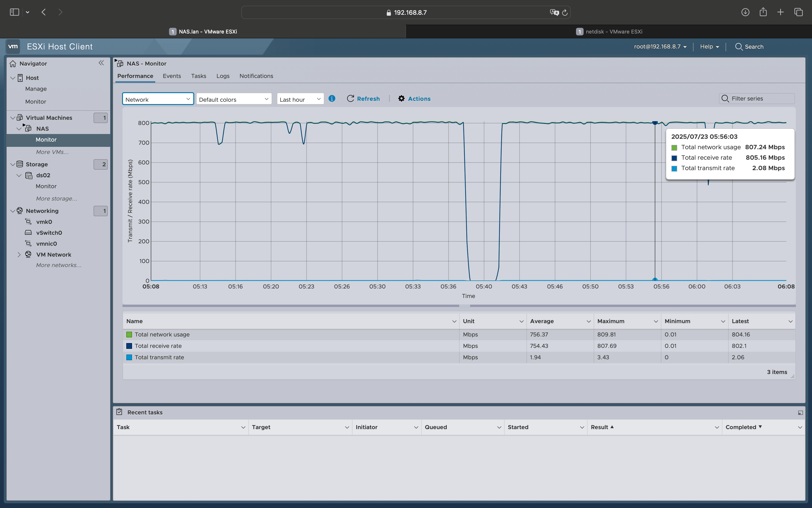Click the blue info icon beside Last hour
Viewport: 812px width, 508px height.
click(x=332, y=98)
